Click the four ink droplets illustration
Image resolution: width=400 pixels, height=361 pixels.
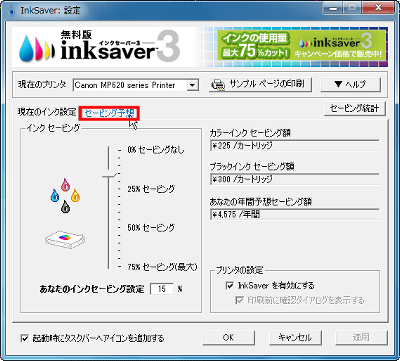[65, 196]
